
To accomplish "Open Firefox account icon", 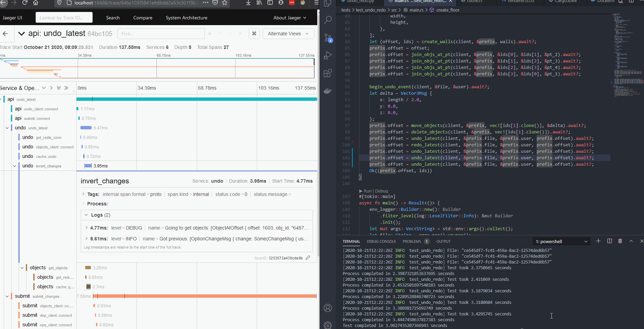I will (x=281, y=2).
